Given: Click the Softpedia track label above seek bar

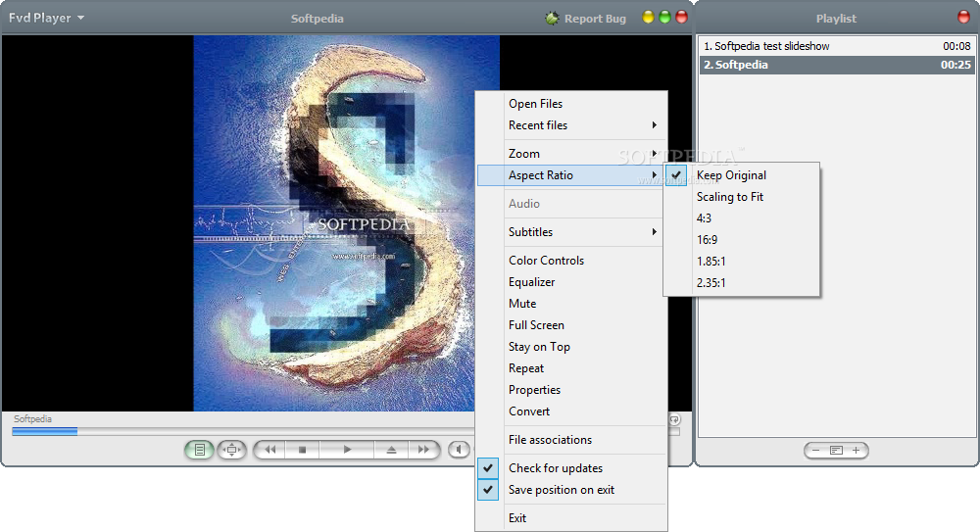Looking at the screenshot, I should (32, 419).
